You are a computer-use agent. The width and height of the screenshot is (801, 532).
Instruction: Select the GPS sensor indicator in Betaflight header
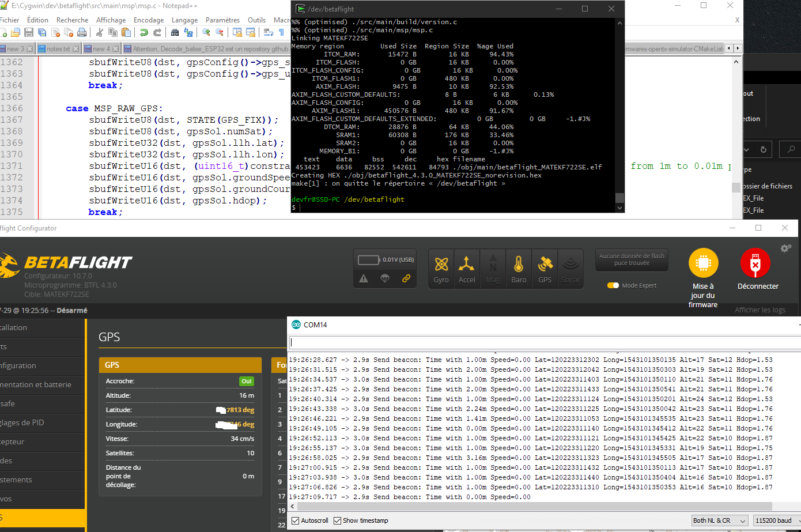click(545, 268)
